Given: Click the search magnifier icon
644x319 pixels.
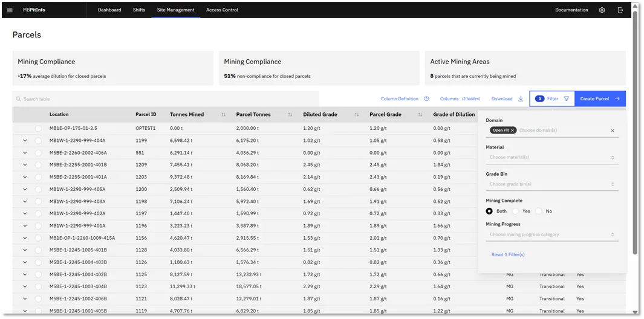Looking at the screenshot, I should click(18, 99).
